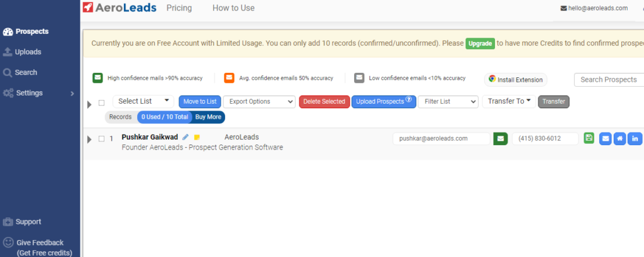Viewport: 644px width, 257px height.
Task: Click the AeroLeads rocket logo
Action: 119,8
